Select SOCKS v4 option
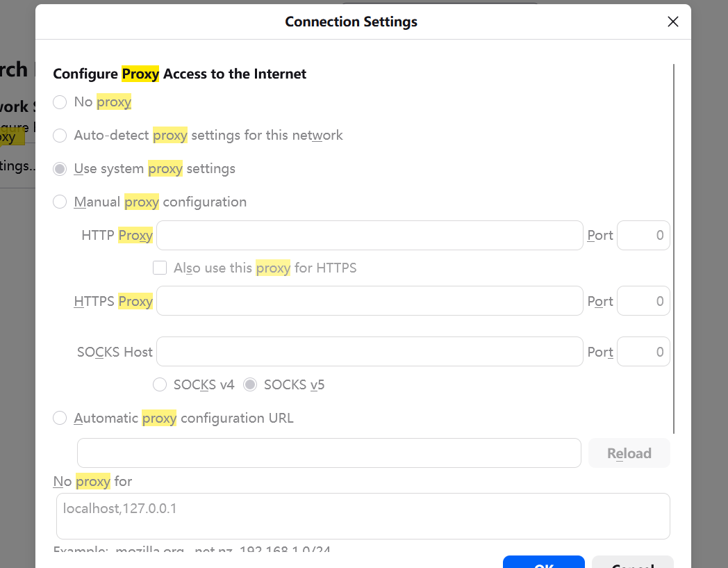 160,384
